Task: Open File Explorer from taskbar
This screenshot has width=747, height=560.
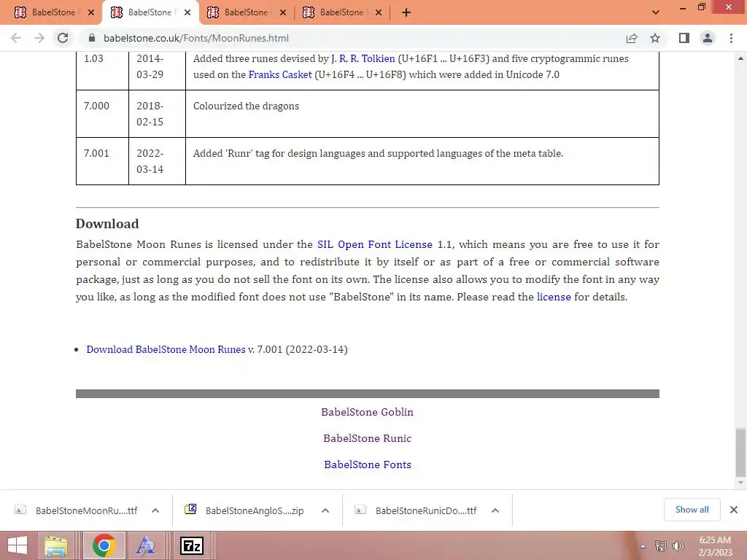Action: click(x=56, y=545)
